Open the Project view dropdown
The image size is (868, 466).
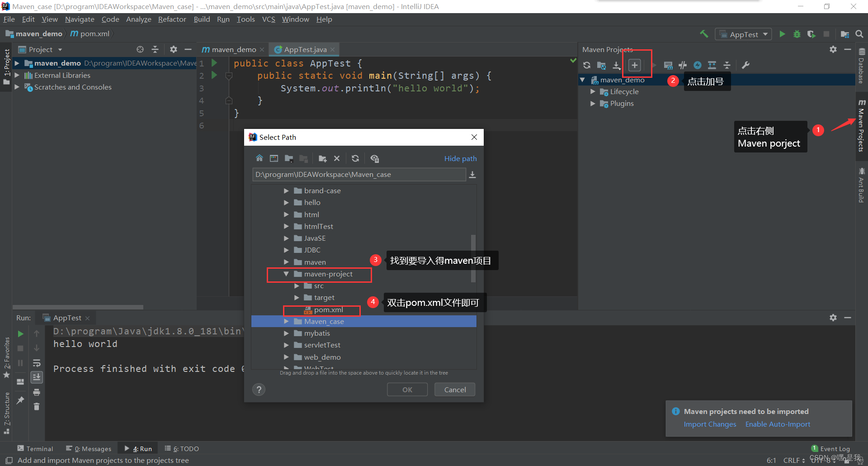(x=60, y=49)
